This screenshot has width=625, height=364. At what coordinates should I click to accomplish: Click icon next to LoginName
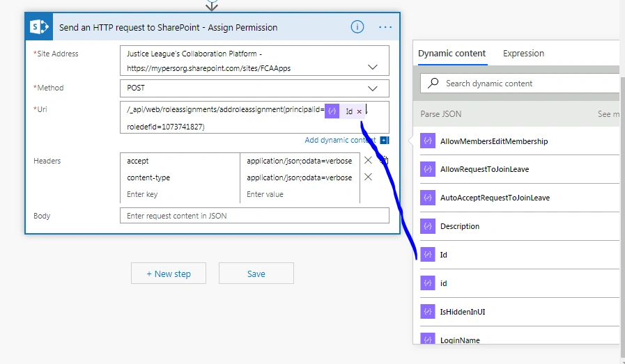427,338
